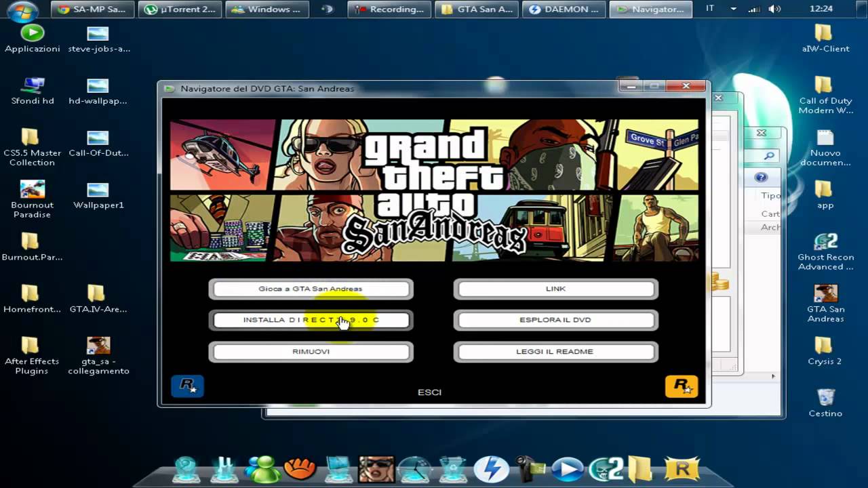Switch to DAEMON Tools taskbar item

[564, 9]
